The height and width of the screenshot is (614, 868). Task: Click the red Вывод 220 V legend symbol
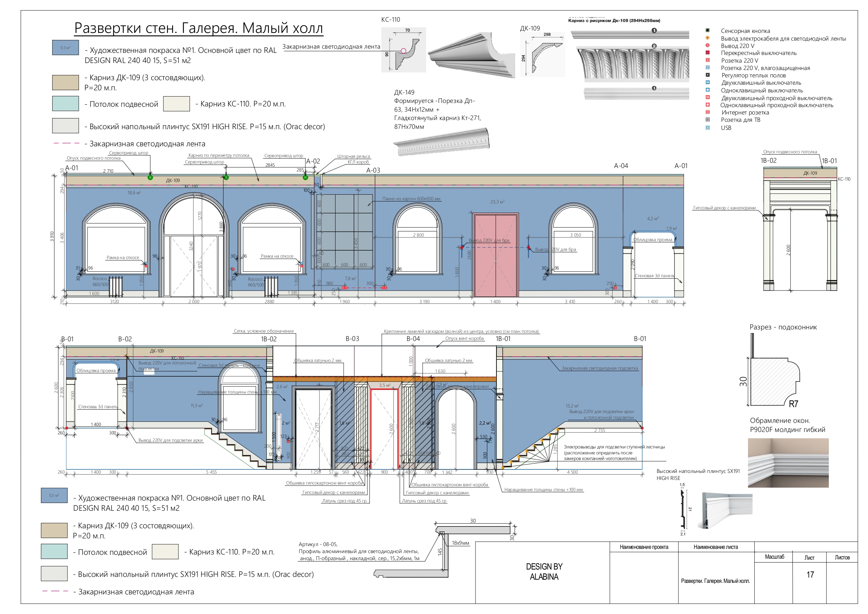point(707,46)
